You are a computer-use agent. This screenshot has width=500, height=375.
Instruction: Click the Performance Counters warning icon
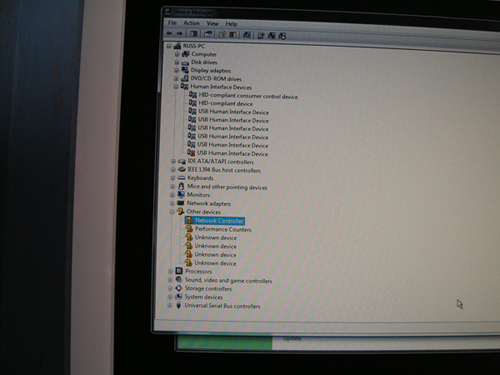(189, 229)
